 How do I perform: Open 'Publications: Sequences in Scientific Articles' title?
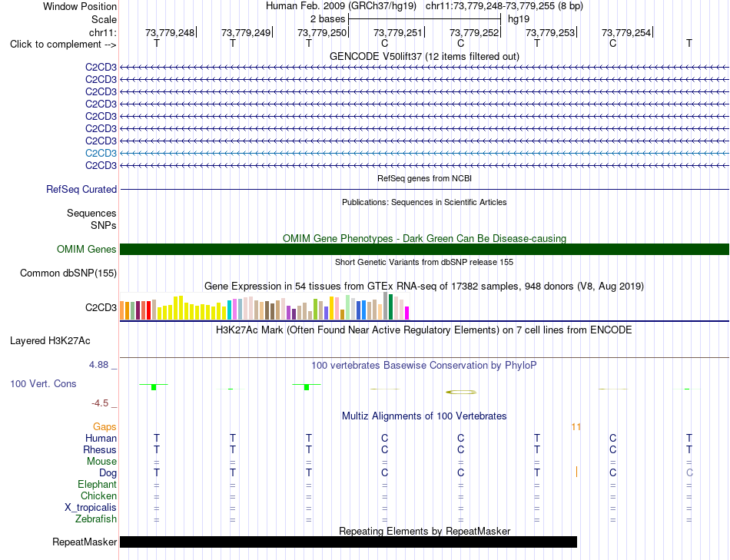424,202
